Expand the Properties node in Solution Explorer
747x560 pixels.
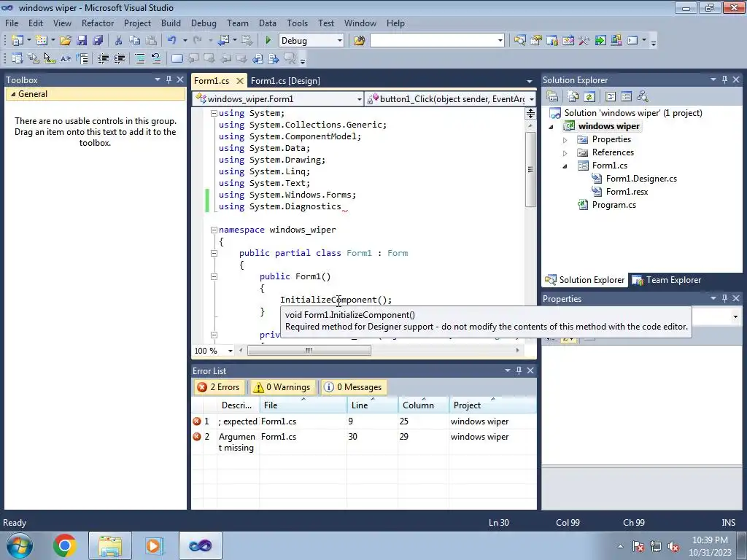(565, 140)
